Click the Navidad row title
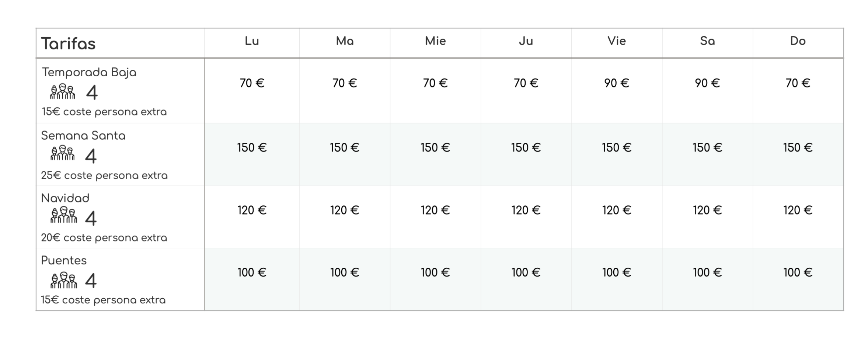868x344 pixels. [x=65, y=198]
